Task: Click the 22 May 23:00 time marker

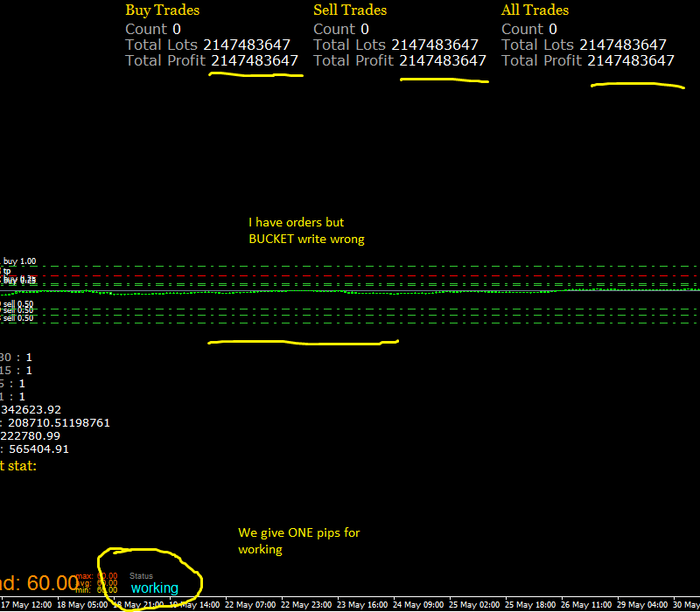Action: (x=306, y=605)
